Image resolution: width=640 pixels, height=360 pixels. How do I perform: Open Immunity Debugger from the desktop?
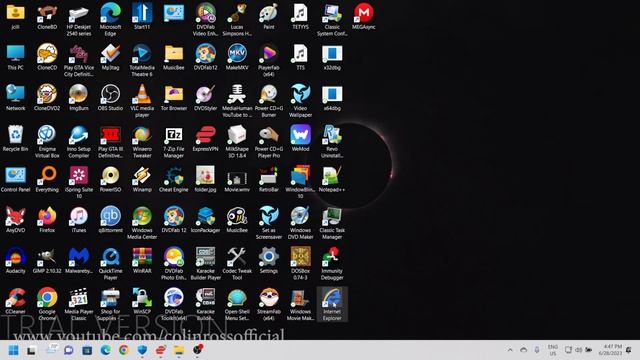(x=332, y=264)
